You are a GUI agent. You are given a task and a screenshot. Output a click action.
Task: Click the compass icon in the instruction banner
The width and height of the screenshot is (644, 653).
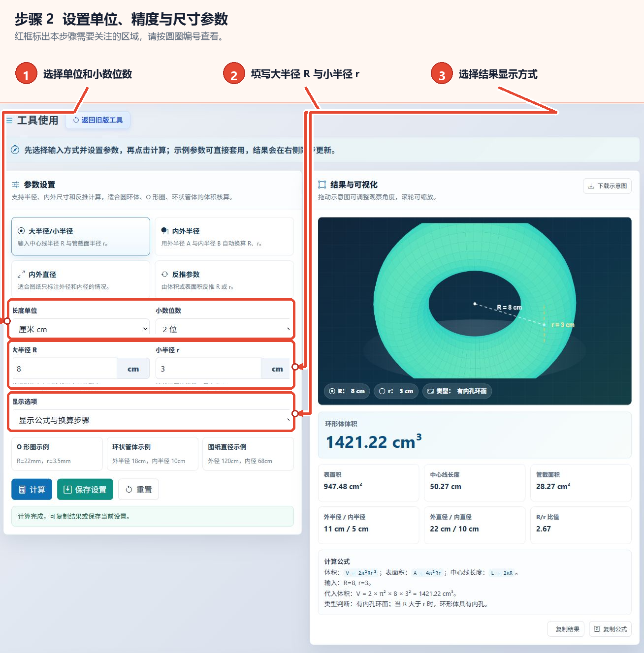click(x=15, y=150)
